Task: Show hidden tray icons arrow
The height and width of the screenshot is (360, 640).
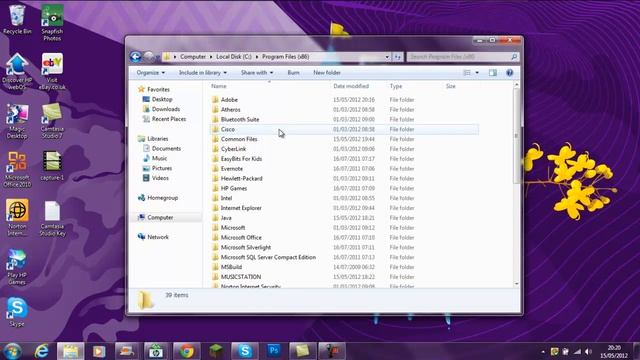Action: 543,351
